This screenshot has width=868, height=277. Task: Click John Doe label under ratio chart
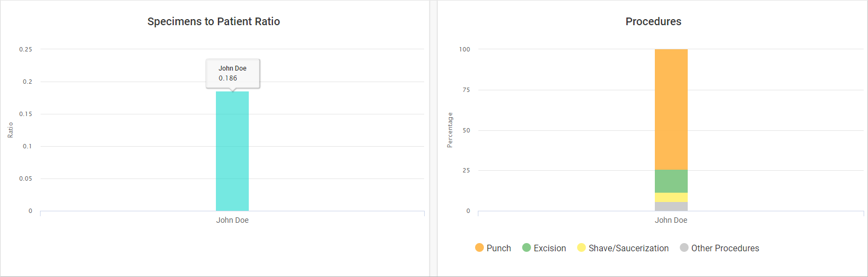[232, 220]
